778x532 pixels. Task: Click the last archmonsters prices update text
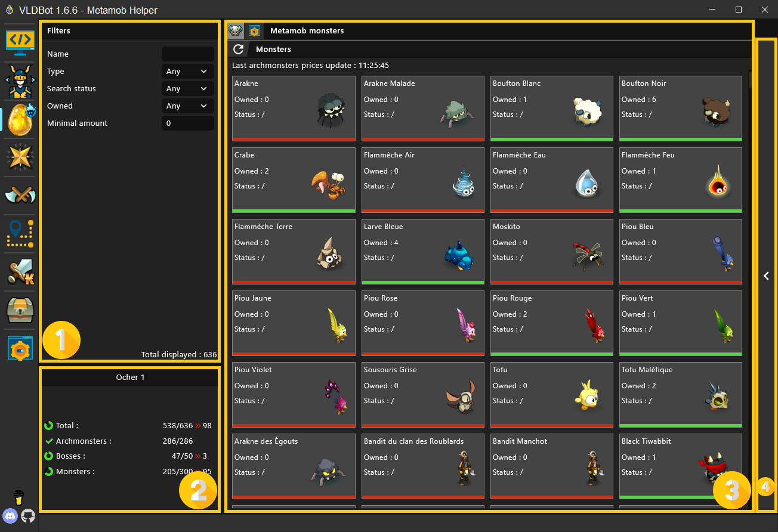pyautogui.click(x=310, y=66)
